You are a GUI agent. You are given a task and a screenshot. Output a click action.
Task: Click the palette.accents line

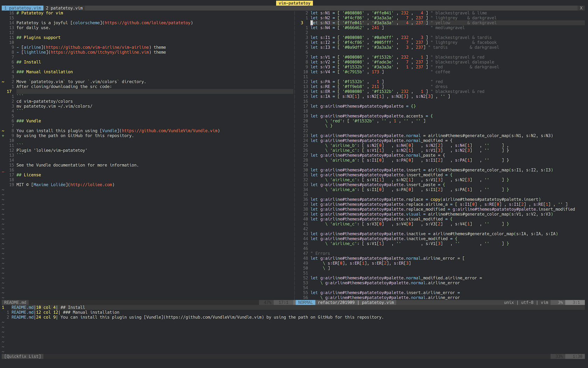tap(372, 116)
